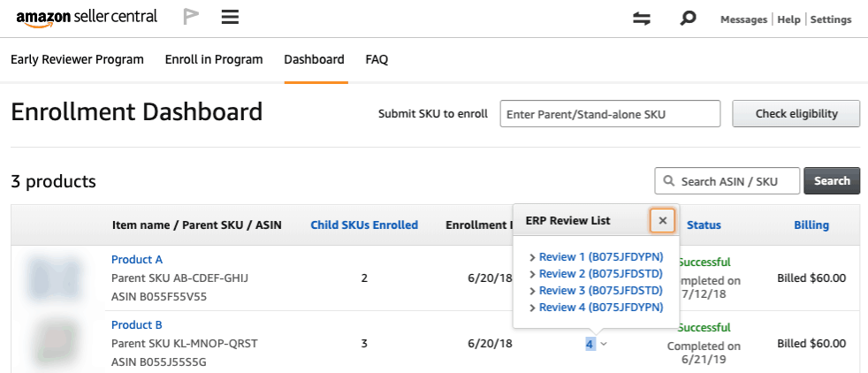Close the ERP Review List popup
868x373 pixels.
pos(663,220)
